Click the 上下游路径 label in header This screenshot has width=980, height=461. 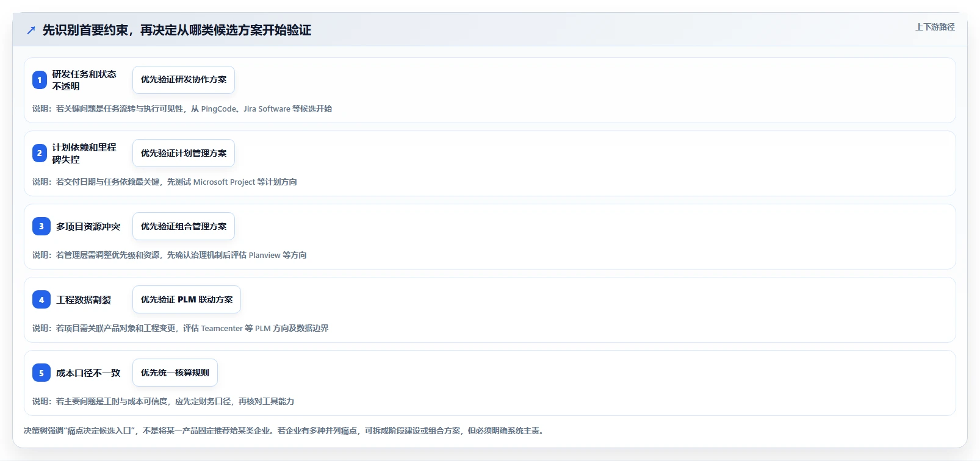tap(935, 27)
